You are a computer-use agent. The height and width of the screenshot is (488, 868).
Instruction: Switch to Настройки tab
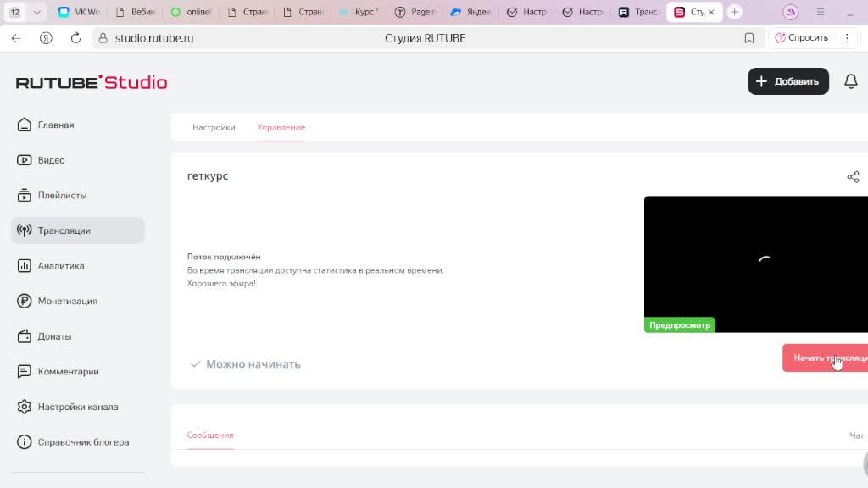point(214,127)
